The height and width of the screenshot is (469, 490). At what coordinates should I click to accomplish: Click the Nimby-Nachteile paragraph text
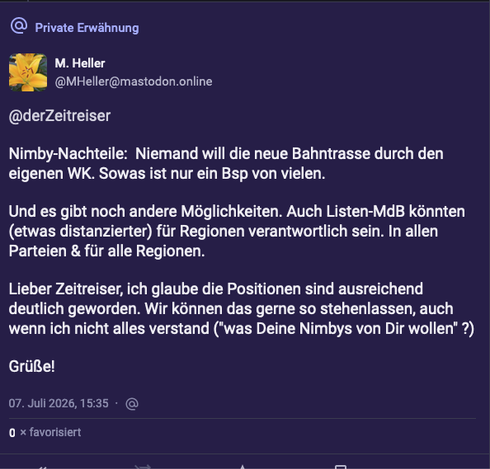[226, 164]
